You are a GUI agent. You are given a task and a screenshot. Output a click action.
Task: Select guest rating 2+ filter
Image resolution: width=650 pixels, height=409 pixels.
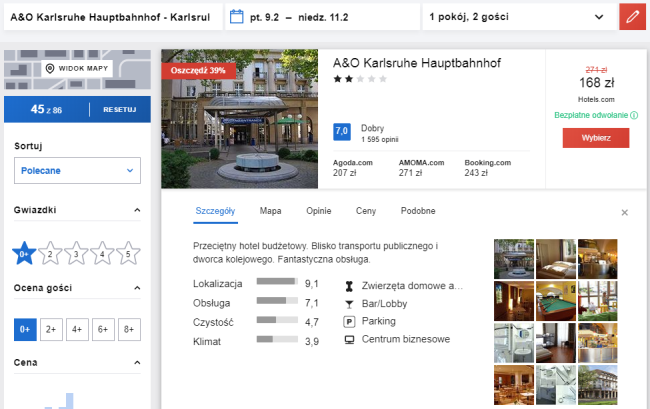pos(51,329)
